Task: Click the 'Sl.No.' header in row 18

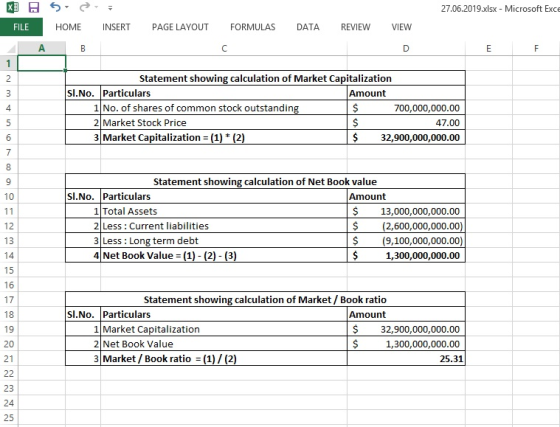Action: point(83,315)
